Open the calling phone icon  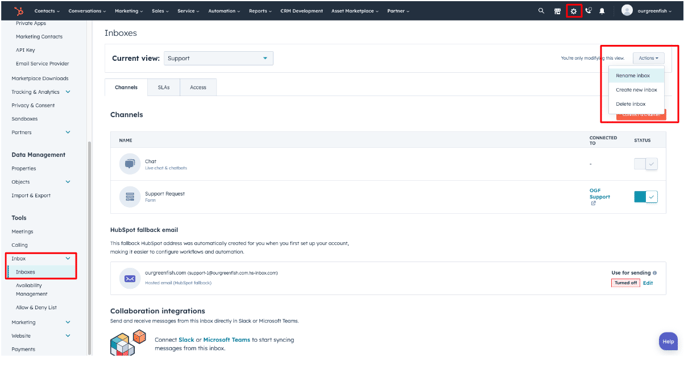click(x=588, y=11)
